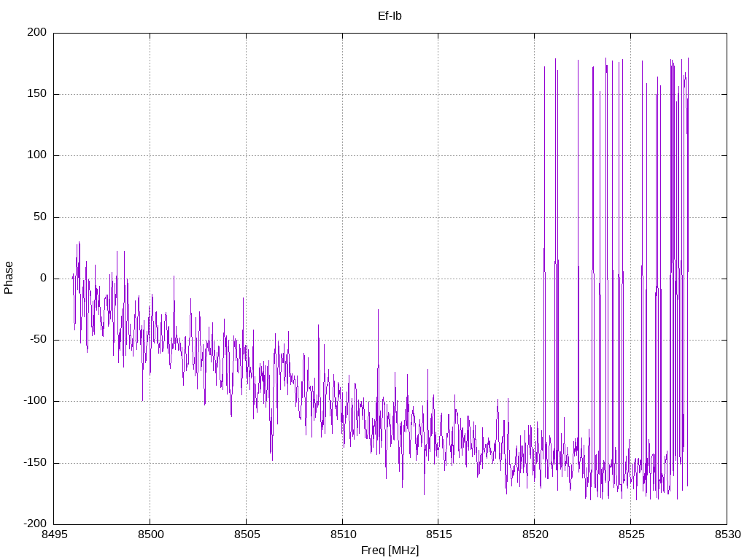Click the y-axis tick label '-50'
The height and width of the screenshot is (560, 747).
39,340
